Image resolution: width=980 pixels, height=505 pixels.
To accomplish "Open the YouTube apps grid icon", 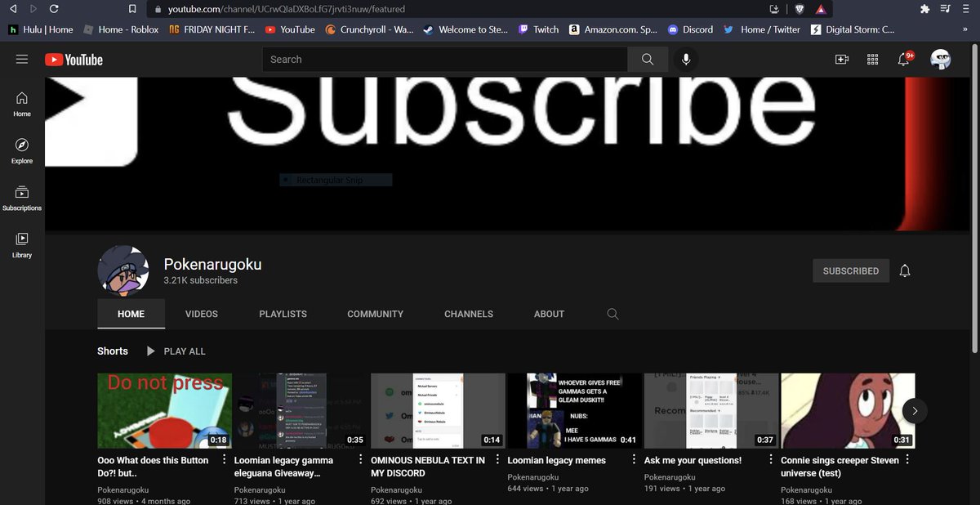I will coord(873,59).
